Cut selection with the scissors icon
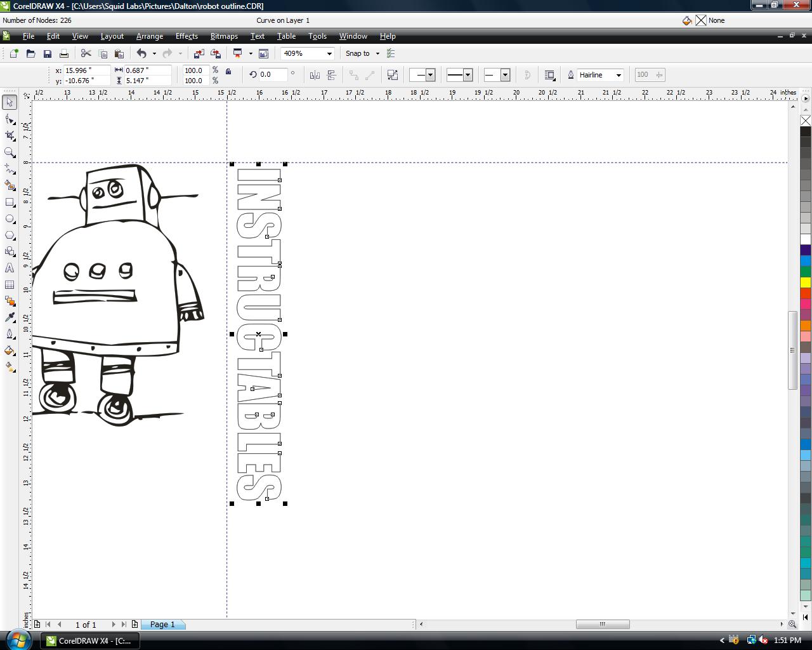The image size is (812, 650). 86,54
